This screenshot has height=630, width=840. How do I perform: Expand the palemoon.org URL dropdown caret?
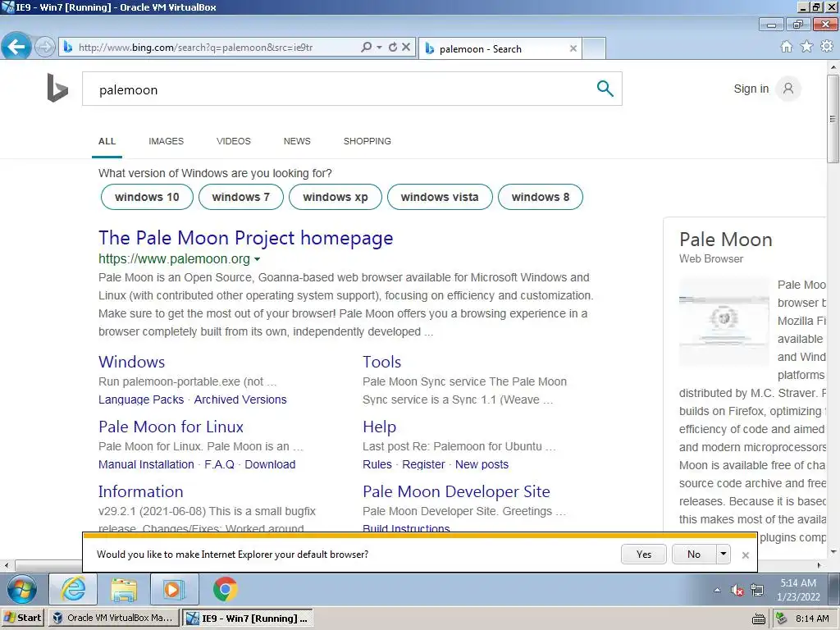[x=257, y=259]
